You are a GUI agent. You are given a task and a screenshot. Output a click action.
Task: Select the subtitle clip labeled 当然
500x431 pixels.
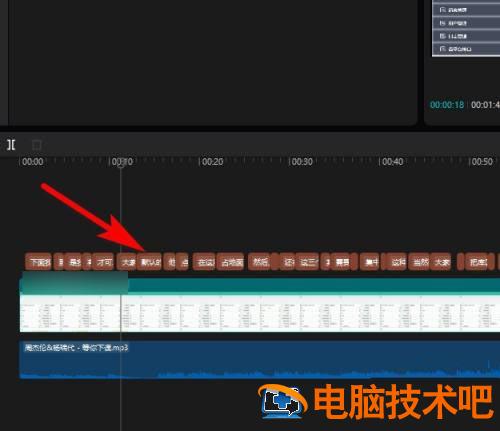(420, 262)
